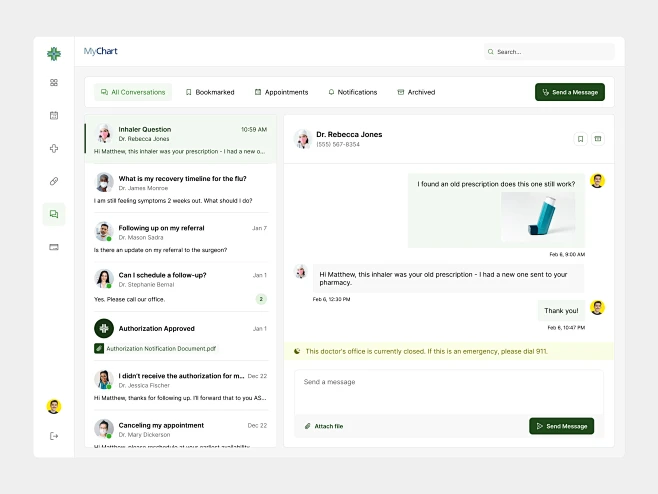The height and width of the screenshot is (494, 658).
Task: Click the top Send a Message button
Action: [x=570, y=92]
